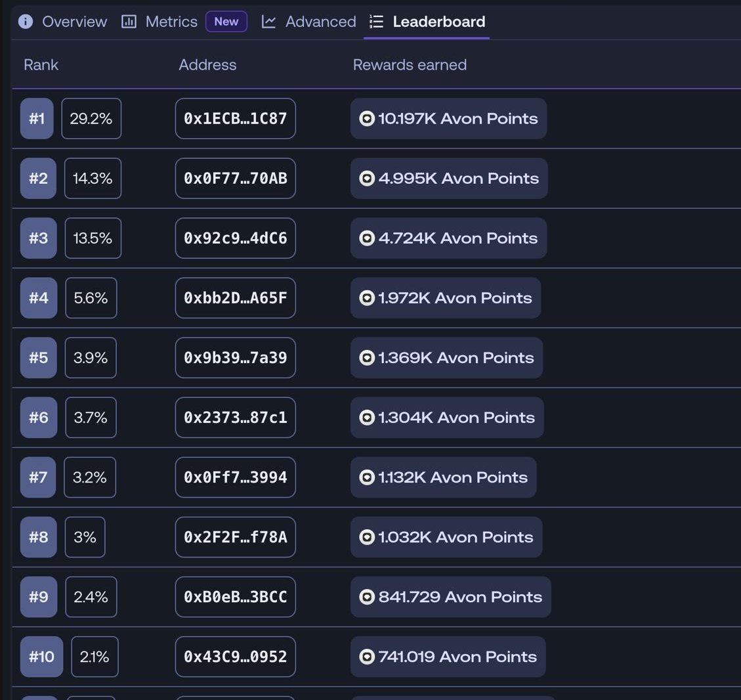Click the #4 rank badge
This screenshot has height=700, width=741.
(x=39, y=297)
